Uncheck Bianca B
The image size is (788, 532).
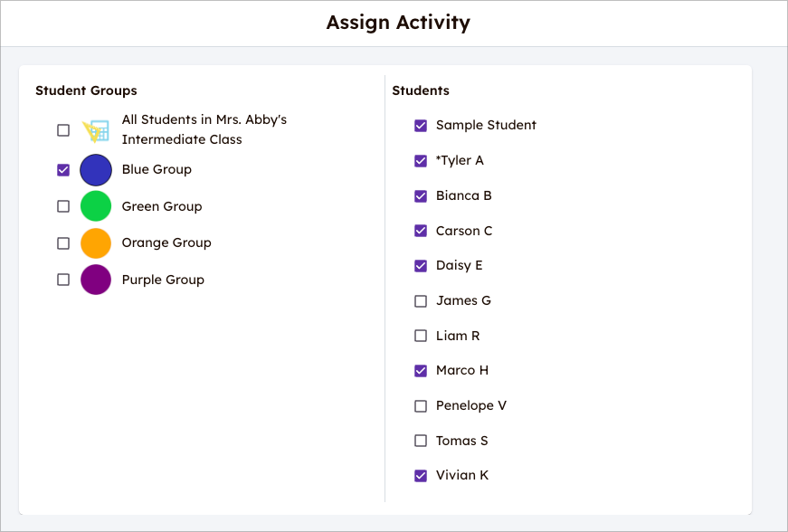coord(420,195)
